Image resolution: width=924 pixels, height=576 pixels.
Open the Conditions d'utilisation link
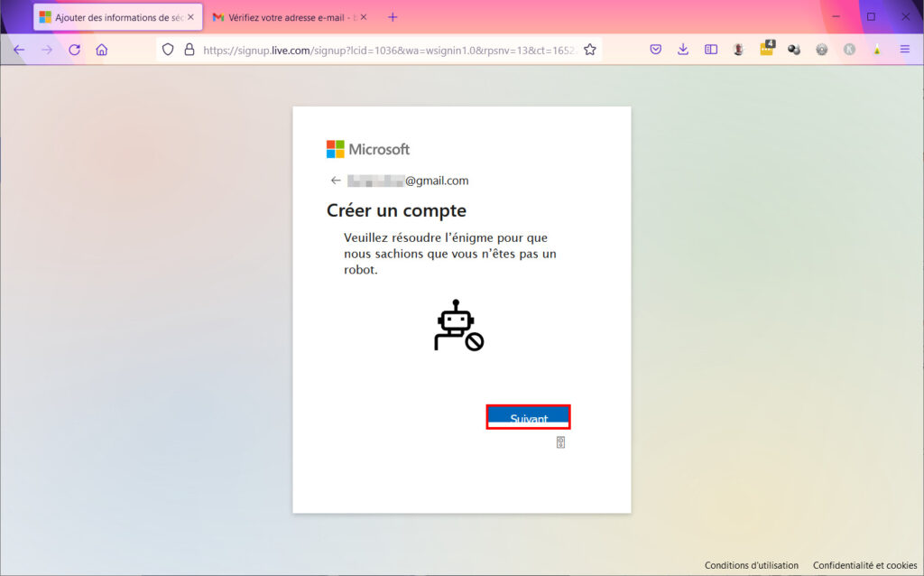(752, 565)
